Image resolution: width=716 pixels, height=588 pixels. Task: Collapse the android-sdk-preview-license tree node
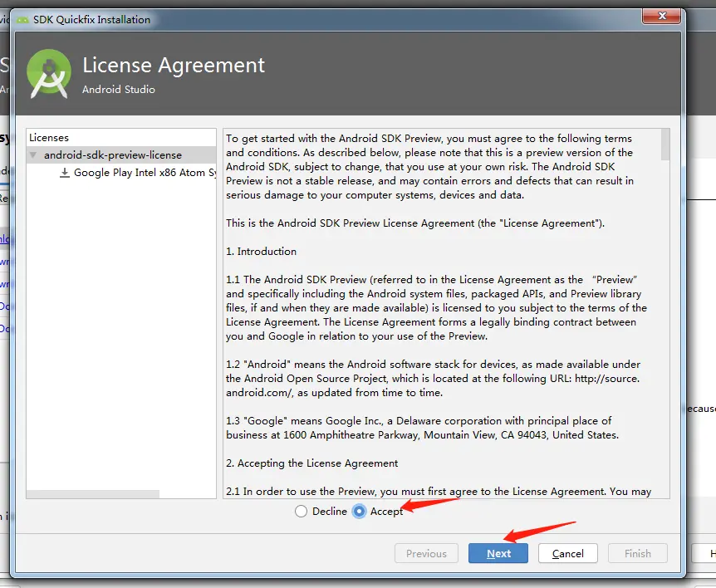(x=33, y=154)
